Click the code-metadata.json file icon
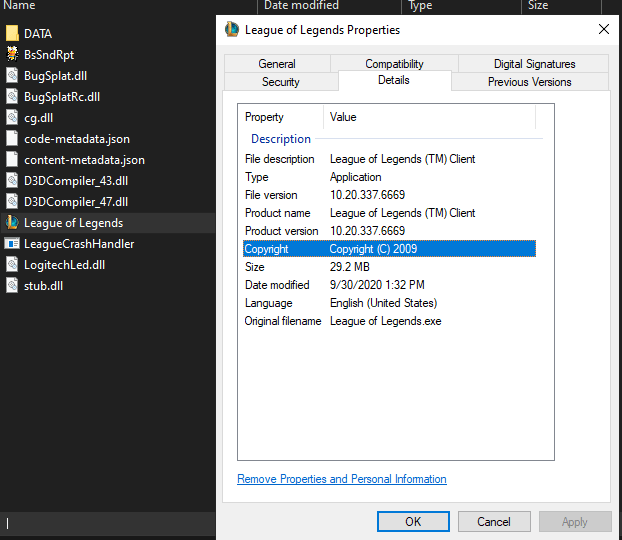Image resolution: width=622 pixels, height=540 pixels. pos(12,138)
